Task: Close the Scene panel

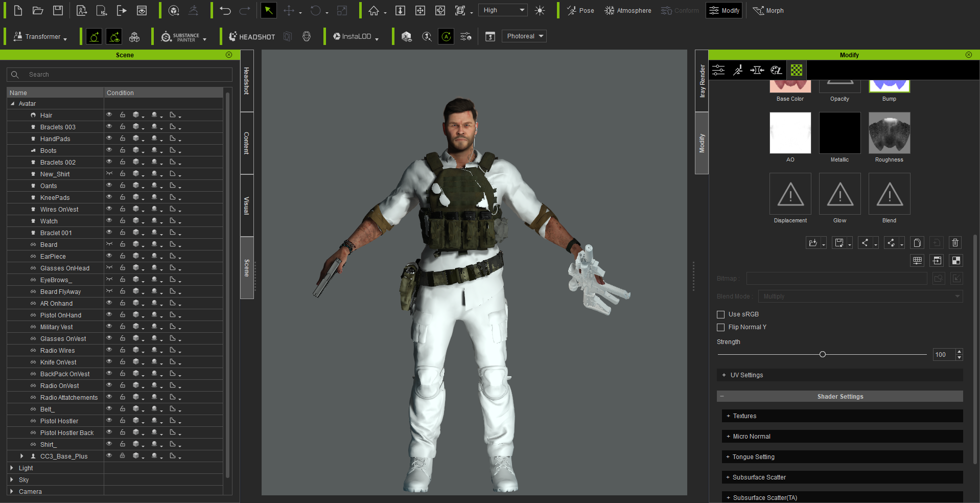Action: [x=229, y=55]
